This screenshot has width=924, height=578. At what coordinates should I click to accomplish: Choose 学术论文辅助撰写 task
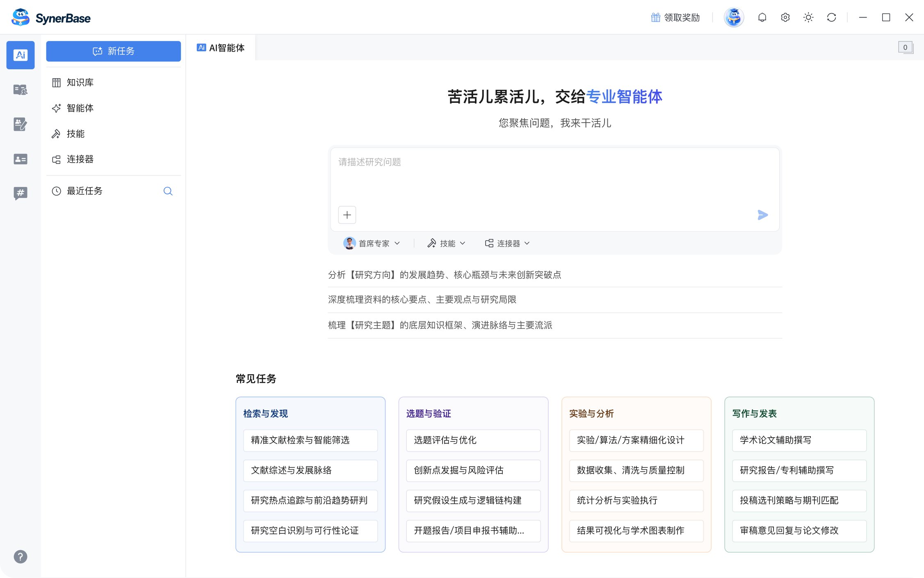pyautogui.click(x=799, y=440)
